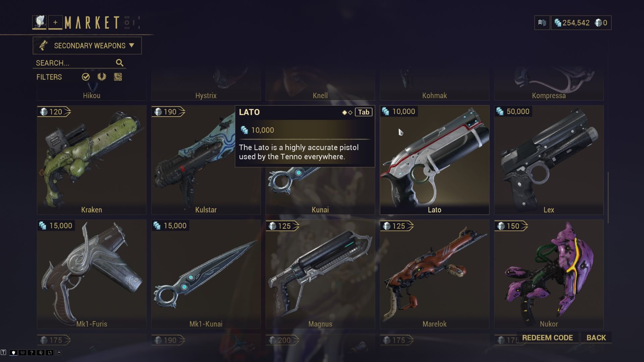644x362 pixels.
Task: Click the platinum balance icon
Action: (x=598, y=23)
